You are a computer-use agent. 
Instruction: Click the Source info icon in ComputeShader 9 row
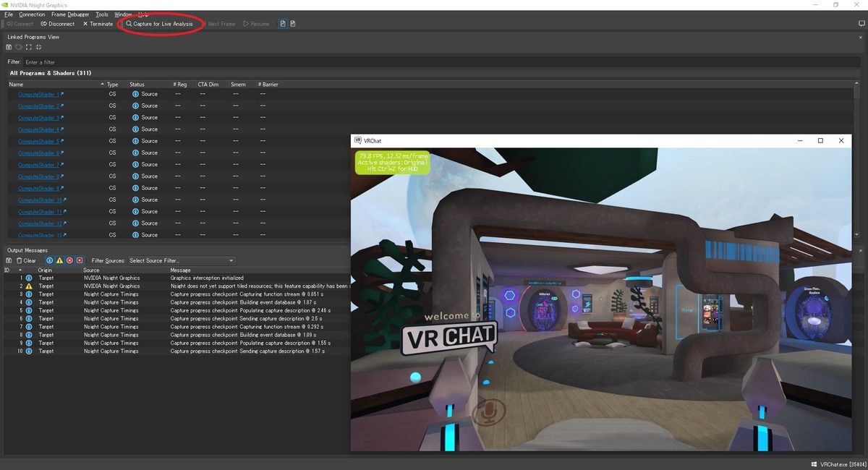click(x=135, y=188)
